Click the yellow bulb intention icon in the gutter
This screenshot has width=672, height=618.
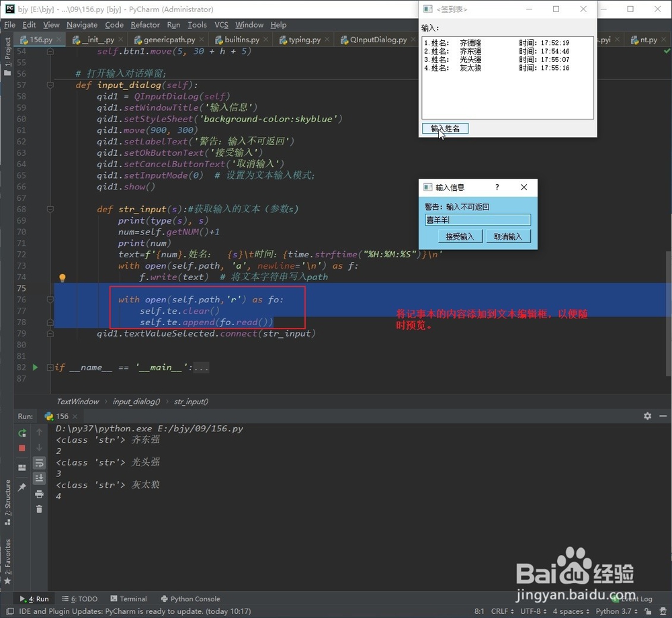[62, 277]
